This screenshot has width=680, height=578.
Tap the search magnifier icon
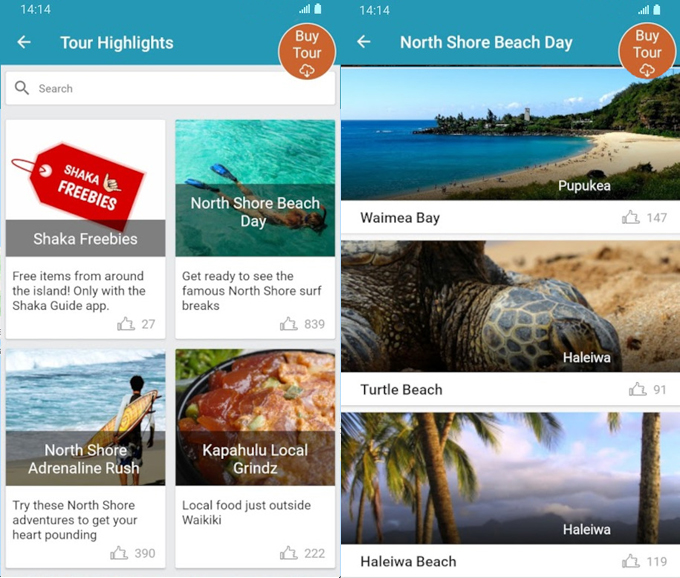coord(22,88)
